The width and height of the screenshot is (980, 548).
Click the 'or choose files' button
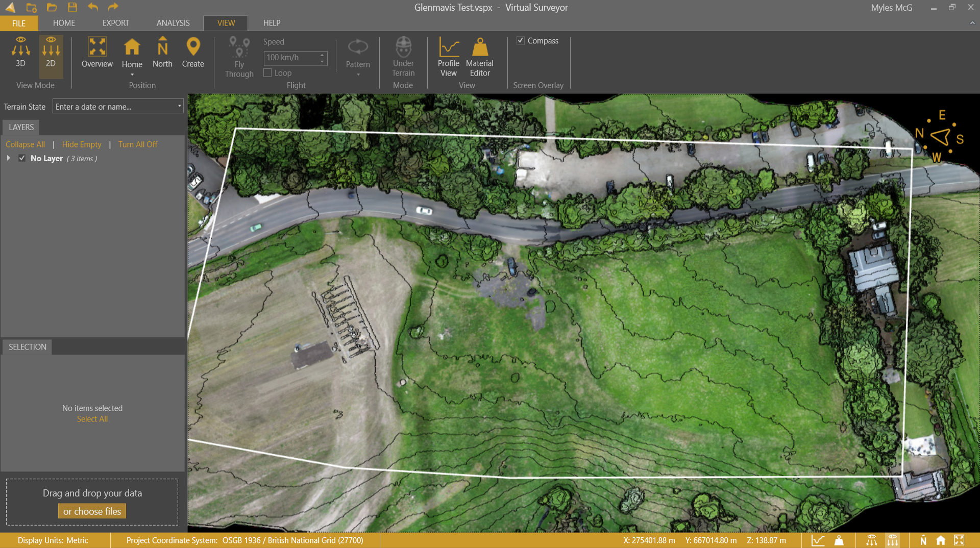[92, 511]
